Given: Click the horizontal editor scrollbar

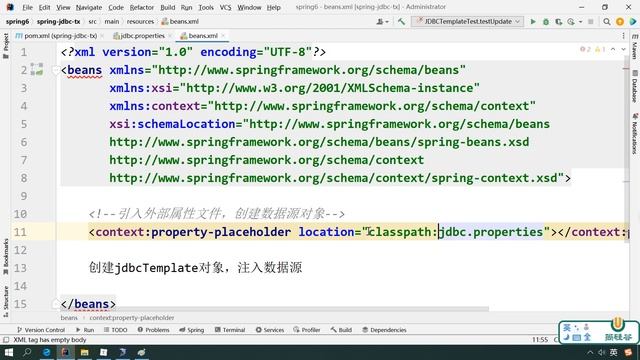Looking at the screenshot, I should (274, 309).
